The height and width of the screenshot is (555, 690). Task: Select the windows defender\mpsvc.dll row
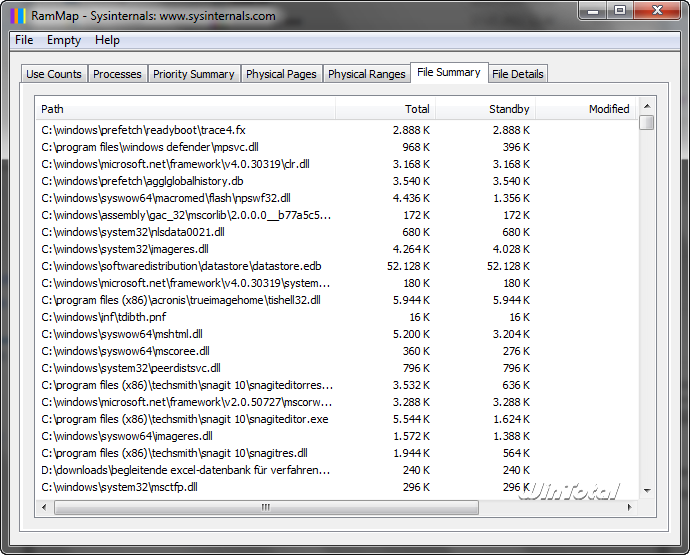336,147
